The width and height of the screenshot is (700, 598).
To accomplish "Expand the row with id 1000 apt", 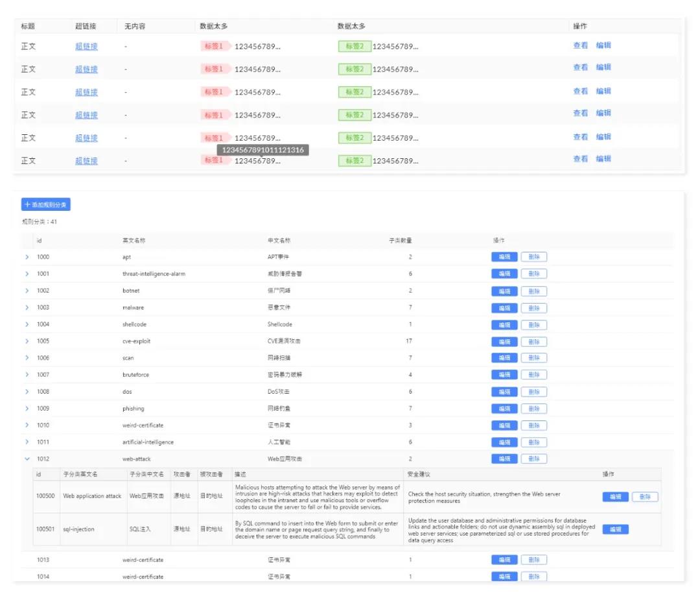I will 27,257.
